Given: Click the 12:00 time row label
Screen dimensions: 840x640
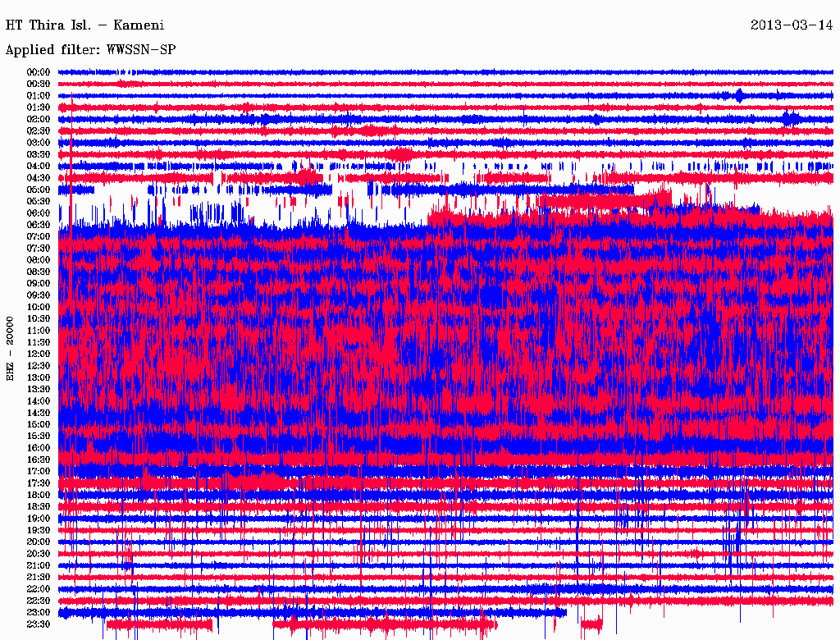Looking at the screenshot, I should pyautogui.click(x=39, y=354).
